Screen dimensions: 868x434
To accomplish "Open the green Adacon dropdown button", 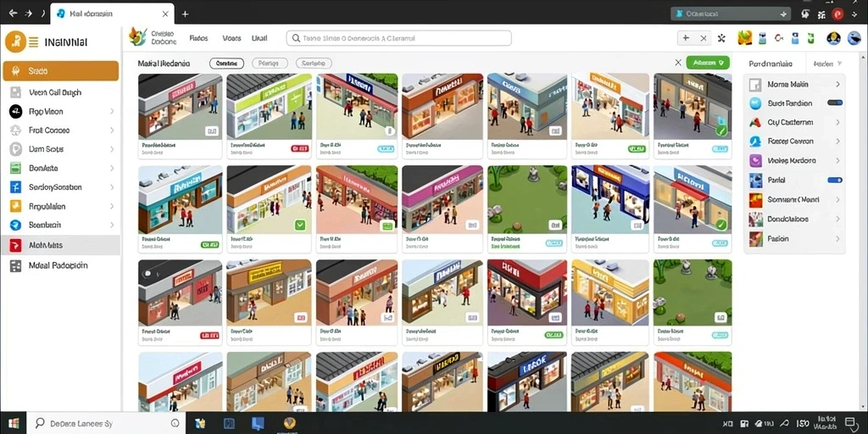I will point(708,63).
